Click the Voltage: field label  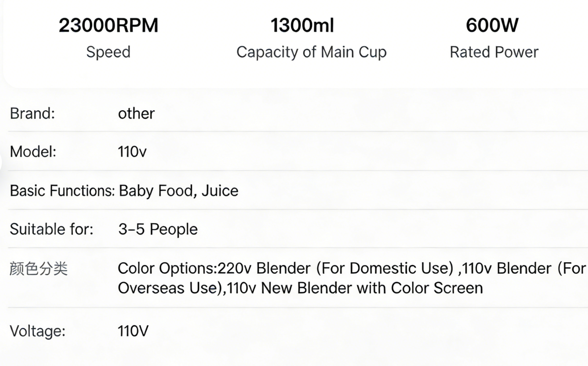click(38, 331)
